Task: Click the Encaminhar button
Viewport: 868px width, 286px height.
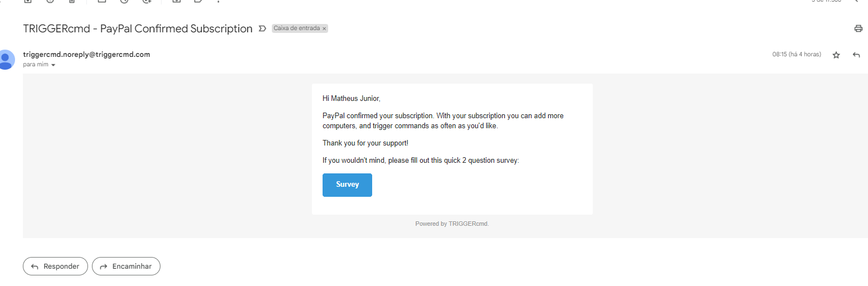Action: click(x=126, y=266)
